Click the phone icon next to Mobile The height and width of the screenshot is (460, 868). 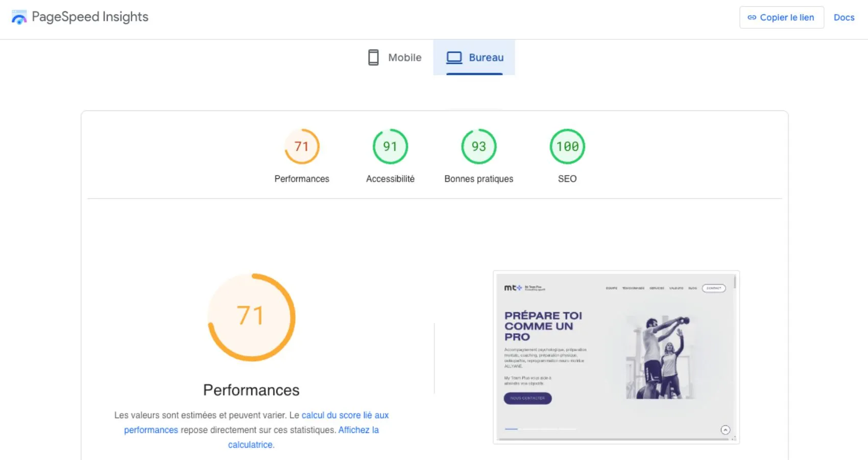373,57
